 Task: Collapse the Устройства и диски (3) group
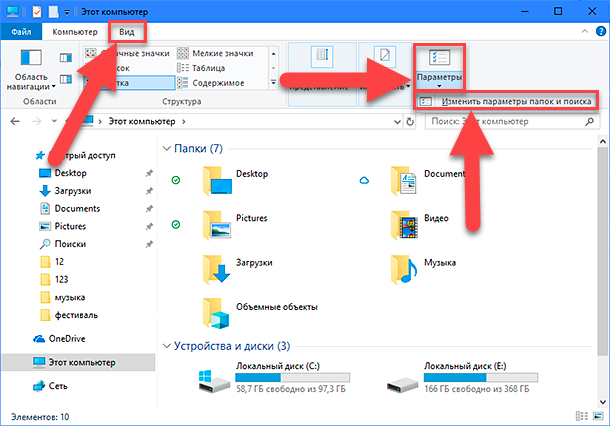click(x=167, y=346)
